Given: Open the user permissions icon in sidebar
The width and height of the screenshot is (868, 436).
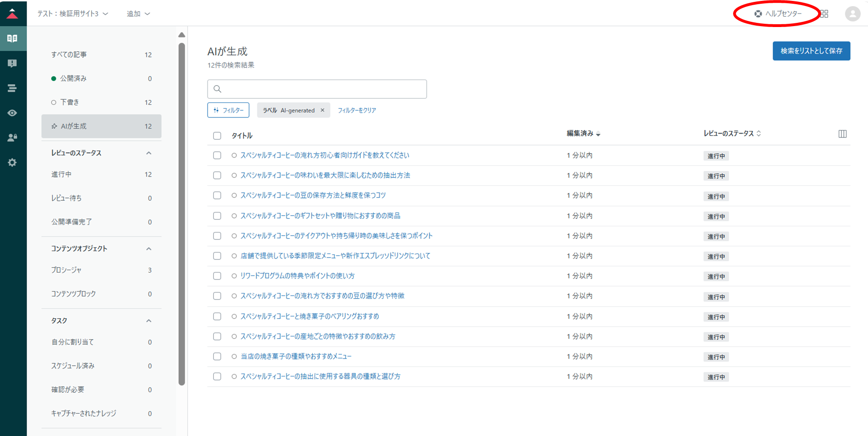Looking at the screenshot, I should click(13, 137).
